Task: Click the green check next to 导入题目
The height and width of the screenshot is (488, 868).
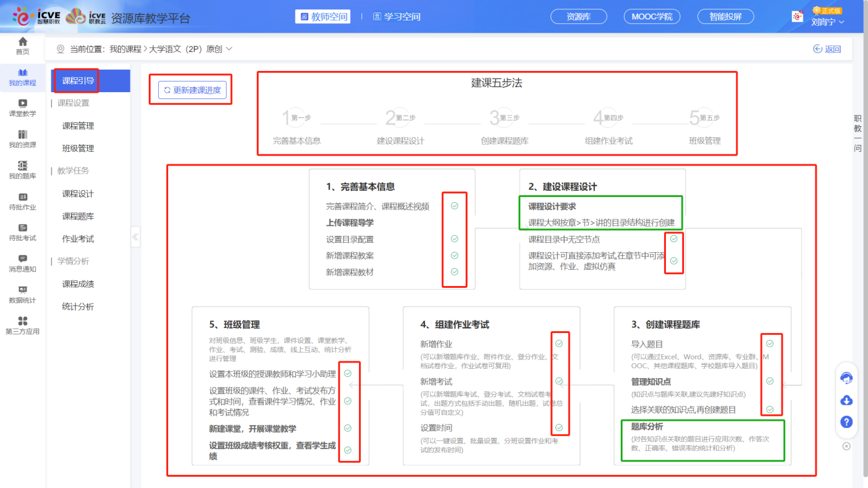Action: [x=771, y=344]
